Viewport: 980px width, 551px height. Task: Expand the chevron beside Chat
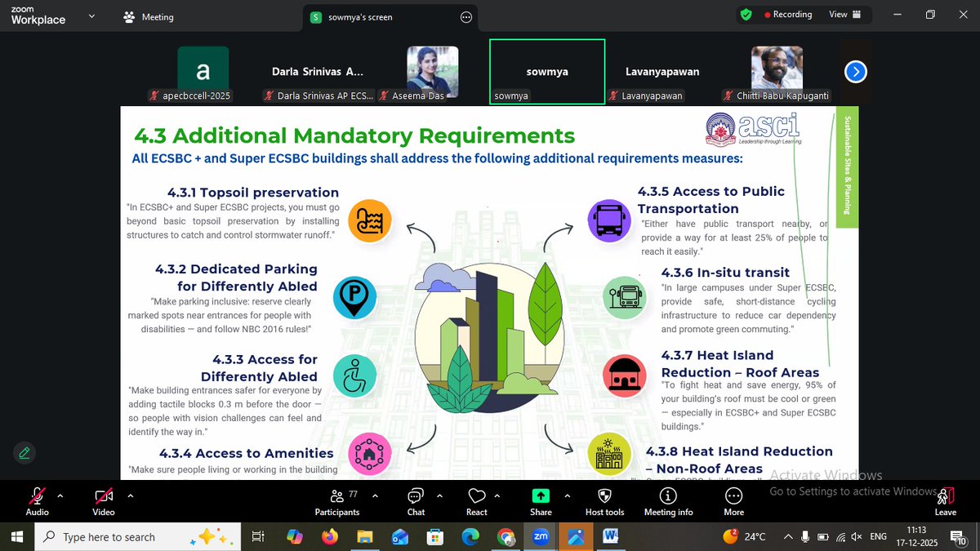[439, 495]
